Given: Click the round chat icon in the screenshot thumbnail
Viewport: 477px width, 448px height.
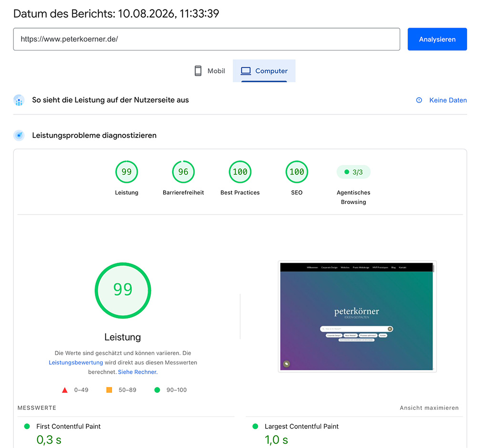Looking at the screenshot, I should [287, 364].
